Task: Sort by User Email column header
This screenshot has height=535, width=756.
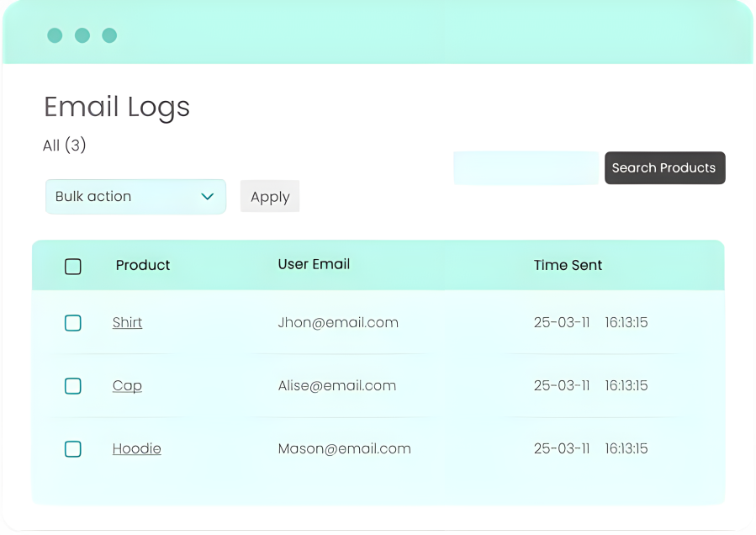Action: coord(314,265)
